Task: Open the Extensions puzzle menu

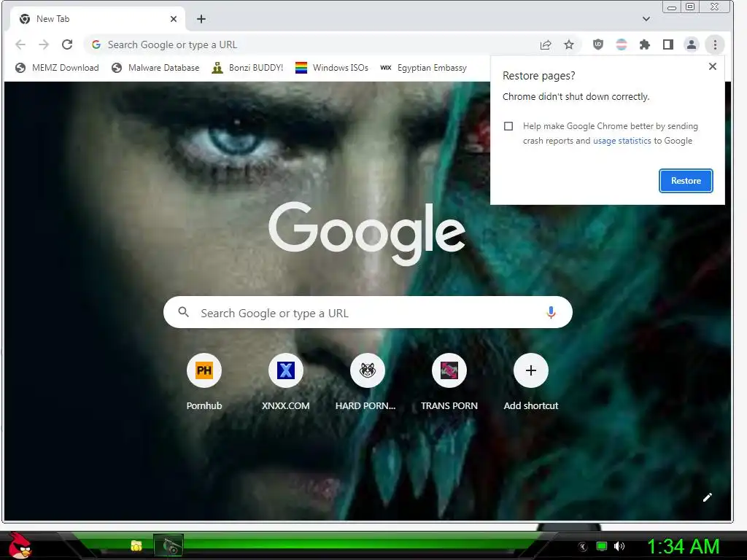Action: (645, 44)
